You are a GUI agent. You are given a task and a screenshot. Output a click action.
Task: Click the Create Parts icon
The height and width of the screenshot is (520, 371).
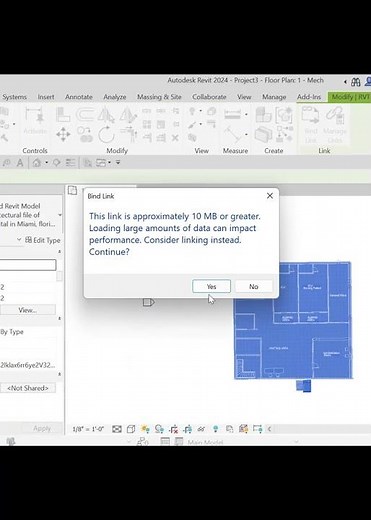click(263, 135)
